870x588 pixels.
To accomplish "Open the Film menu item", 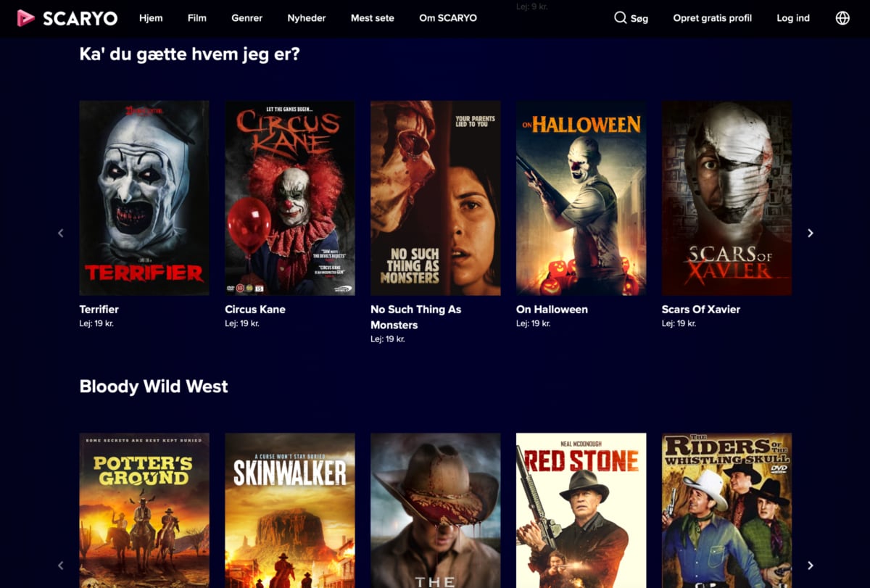I will tap(197, 18).
